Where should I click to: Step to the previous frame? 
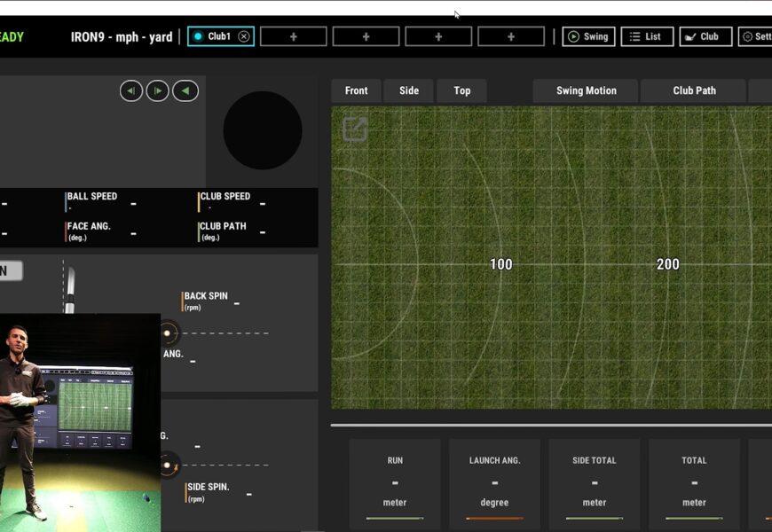point(131,90)
